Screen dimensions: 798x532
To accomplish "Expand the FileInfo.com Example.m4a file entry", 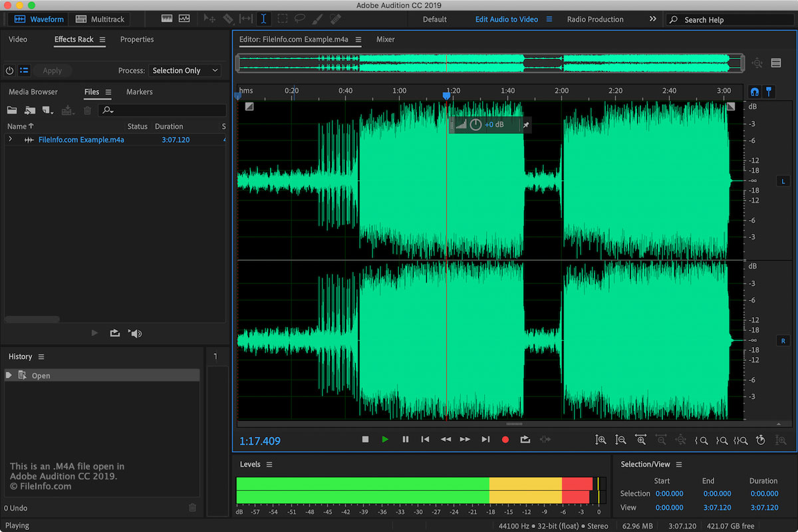I will click(x=10, y=140).
